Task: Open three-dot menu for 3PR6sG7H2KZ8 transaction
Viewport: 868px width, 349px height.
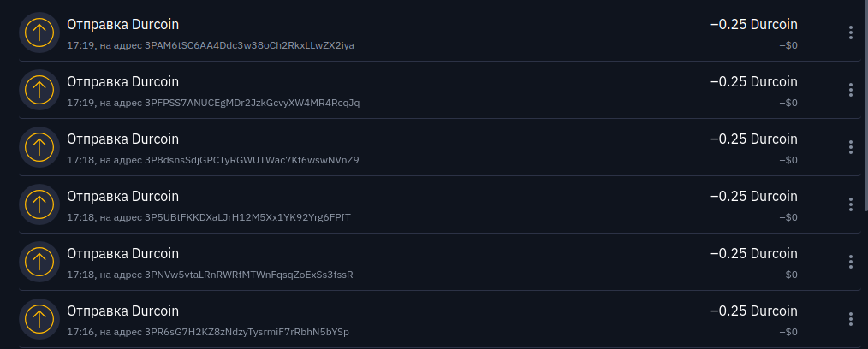Action: pos(850,319)
